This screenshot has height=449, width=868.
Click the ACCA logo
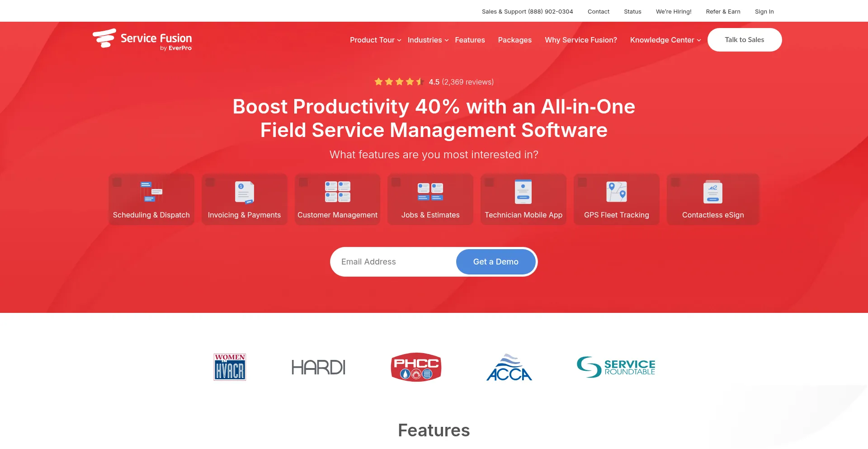[509, 367]
